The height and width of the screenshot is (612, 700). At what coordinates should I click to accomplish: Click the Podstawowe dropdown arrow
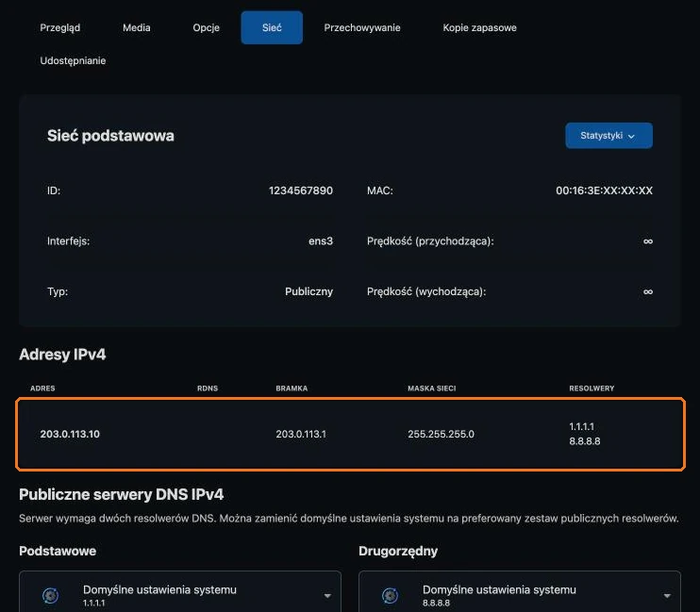tap(327, 596)
